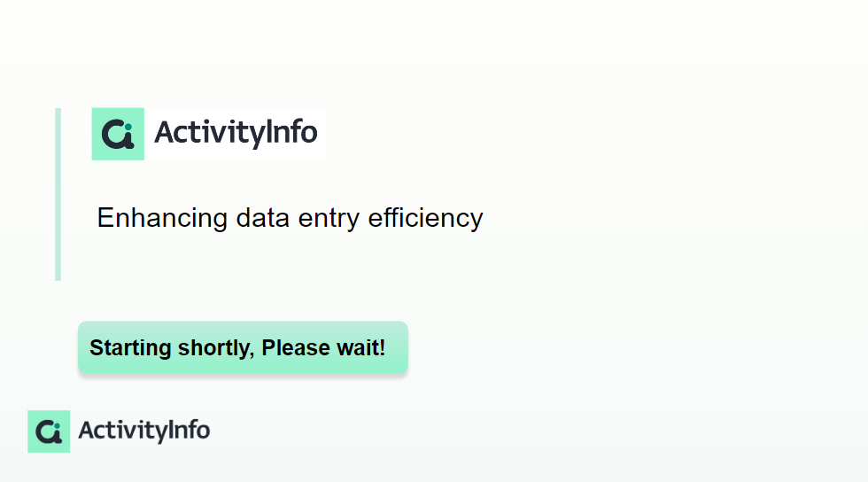868x482 pixels.
Task: Click the 'Starting shortly, Please wait!' banner
Action: coord(243,347)
